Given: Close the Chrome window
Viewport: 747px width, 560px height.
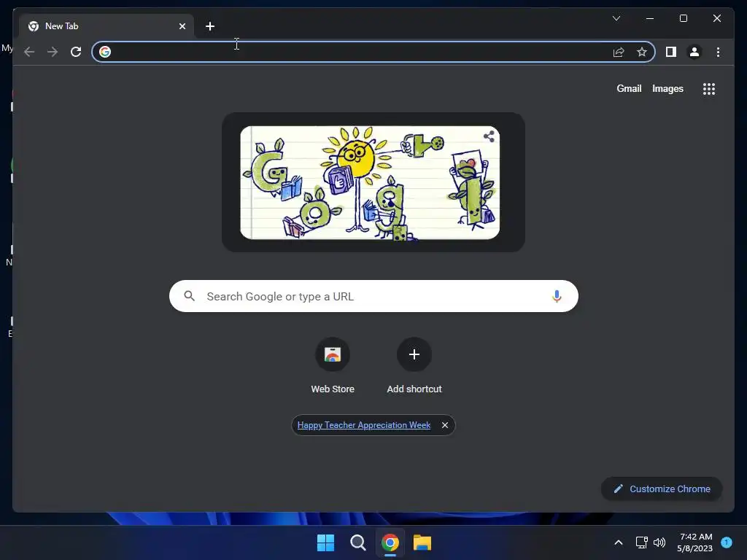Looking at the screenshot, I should 717,18.
